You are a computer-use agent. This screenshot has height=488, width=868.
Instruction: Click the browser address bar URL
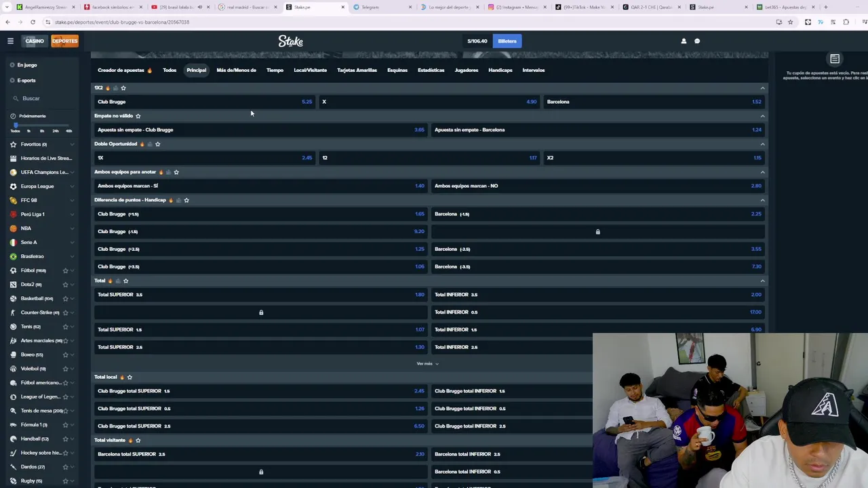click(x=122, y=22)
